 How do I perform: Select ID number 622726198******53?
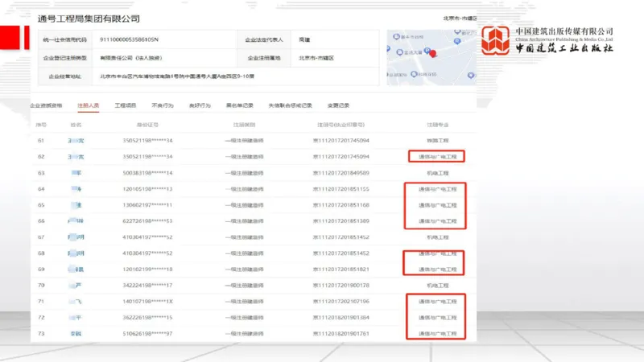[147, 220]
